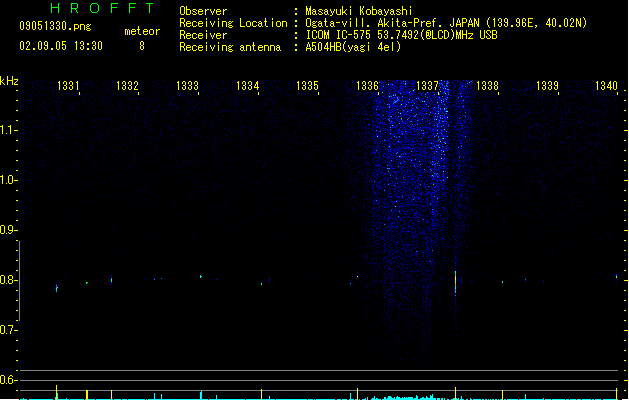Click the 1332 time axis label
Viewport: 629px width, 400px height.
point(127,86)
